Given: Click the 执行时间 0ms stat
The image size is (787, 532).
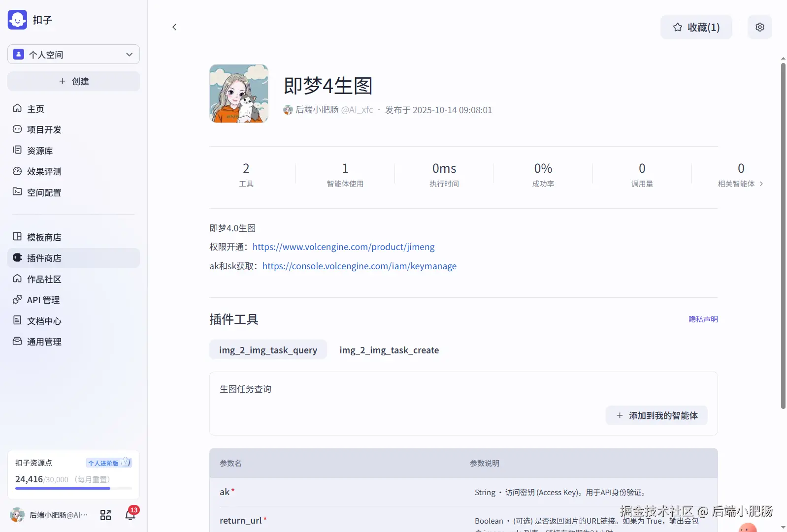Looking at the screenshot, I should pyautogui.click(x=444, y=175).
